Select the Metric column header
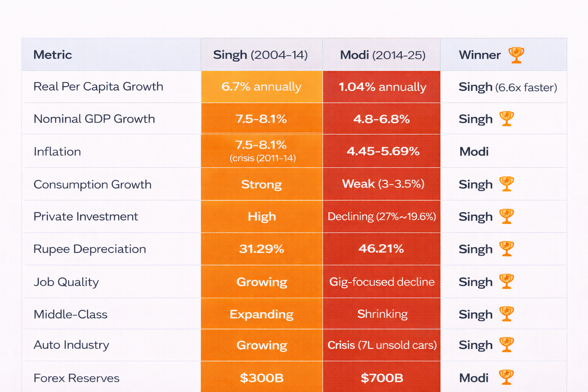588x392 pixels. pos(53,55)
